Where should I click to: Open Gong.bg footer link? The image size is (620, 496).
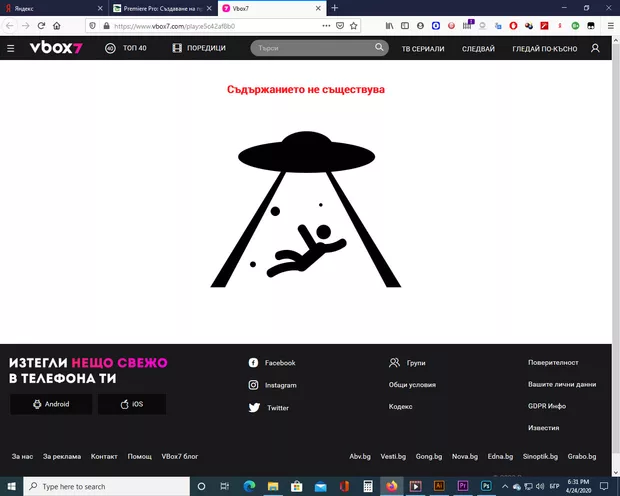click(429, 456)
